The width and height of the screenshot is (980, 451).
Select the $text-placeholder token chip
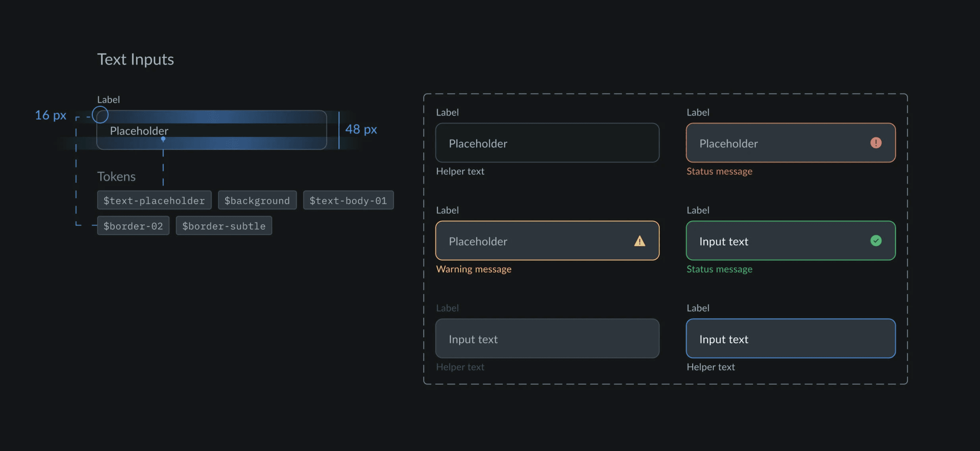point(154,200)
